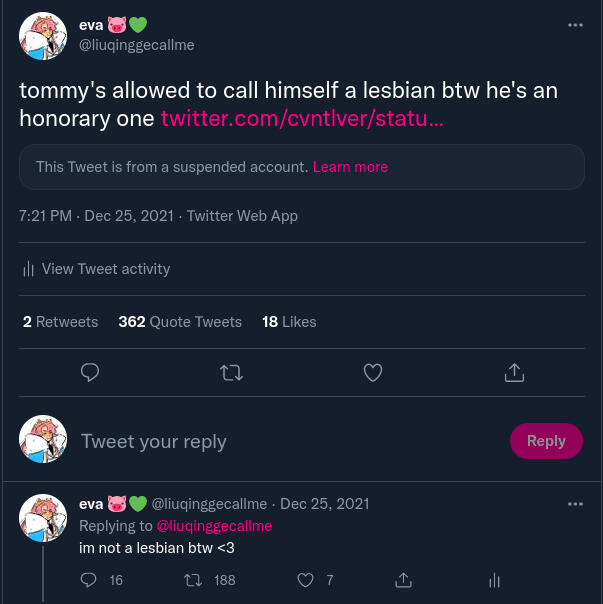
Task: Share the reply tweet via share icon
Action: pyautogui.click(x=404, y=580)
